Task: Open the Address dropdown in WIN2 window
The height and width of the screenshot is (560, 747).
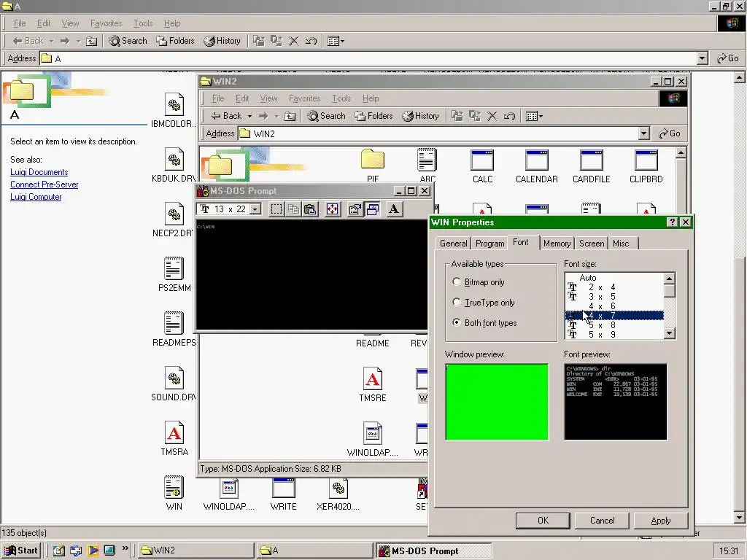Action: click(x=643, y=133)
